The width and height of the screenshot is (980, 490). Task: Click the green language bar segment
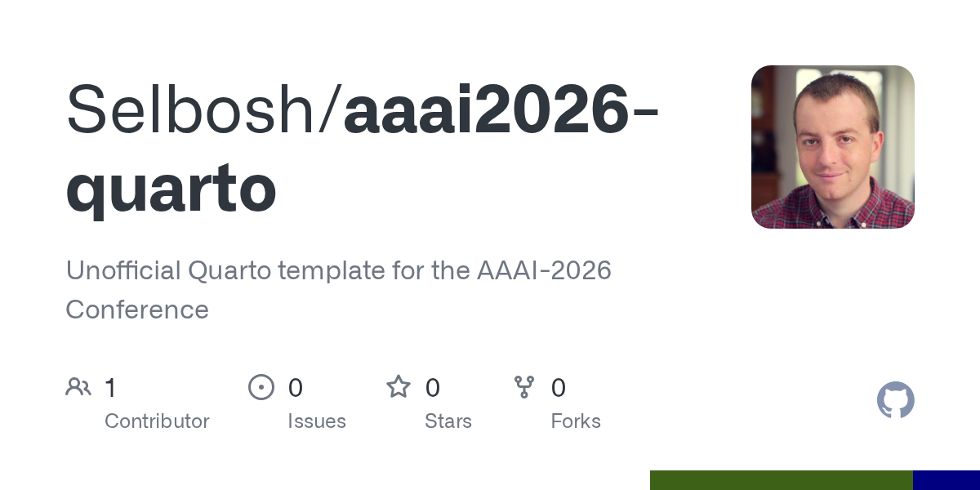[781, 480]
